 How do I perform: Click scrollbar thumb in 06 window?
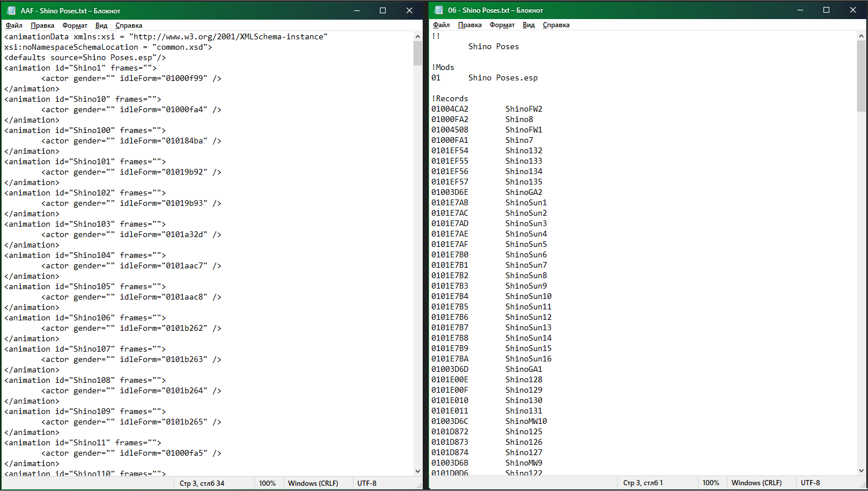(862, 76)
